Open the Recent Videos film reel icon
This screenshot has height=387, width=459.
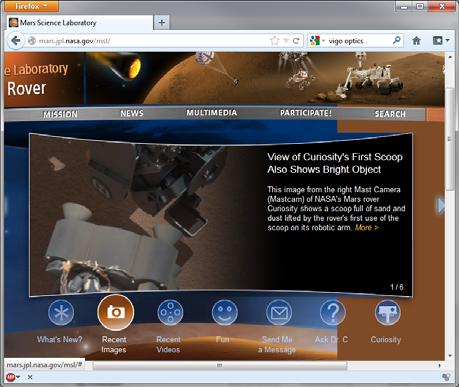click(170, 313)
